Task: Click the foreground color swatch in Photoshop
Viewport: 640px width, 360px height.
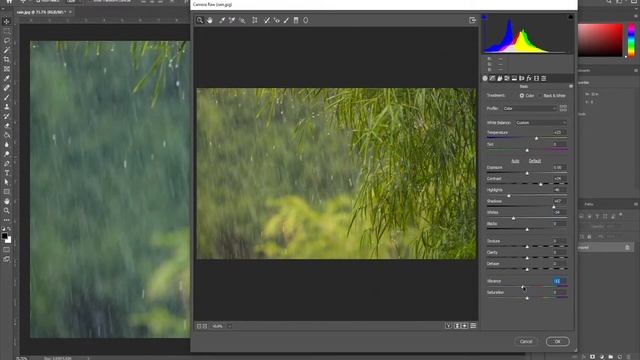Action: coord(4,236)
